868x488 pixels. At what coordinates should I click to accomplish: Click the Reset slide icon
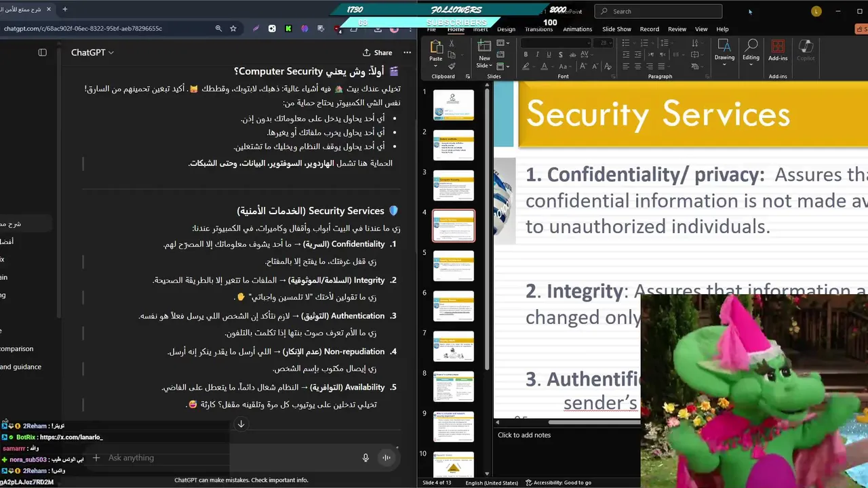point(500,54)
